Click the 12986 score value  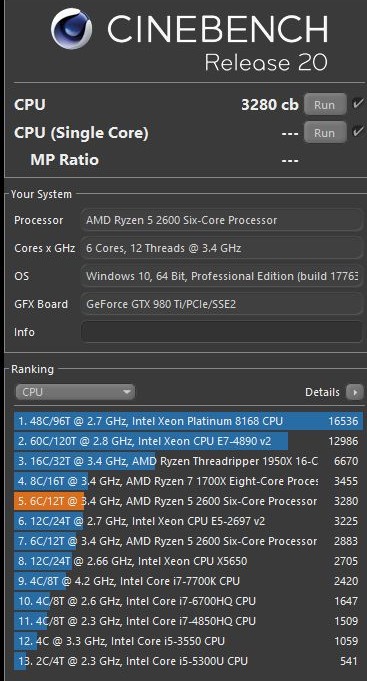[x=343, y=441]
